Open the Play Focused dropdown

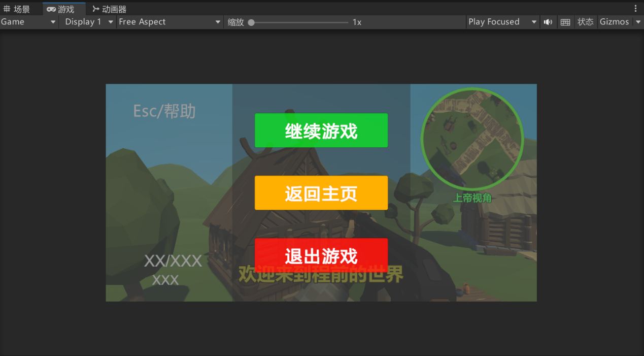(x=502, y=22)
